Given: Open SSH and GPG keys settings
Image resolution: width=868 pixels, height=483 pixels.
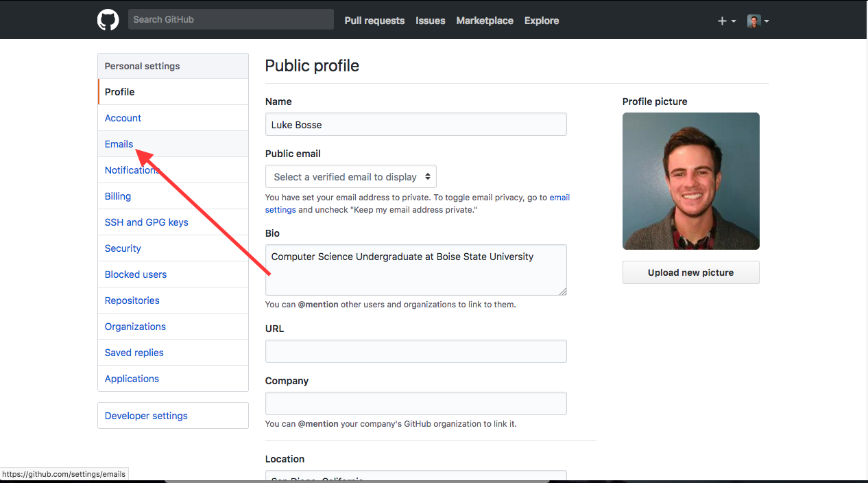Looking at the screenshot, I should tap(173, 222).
